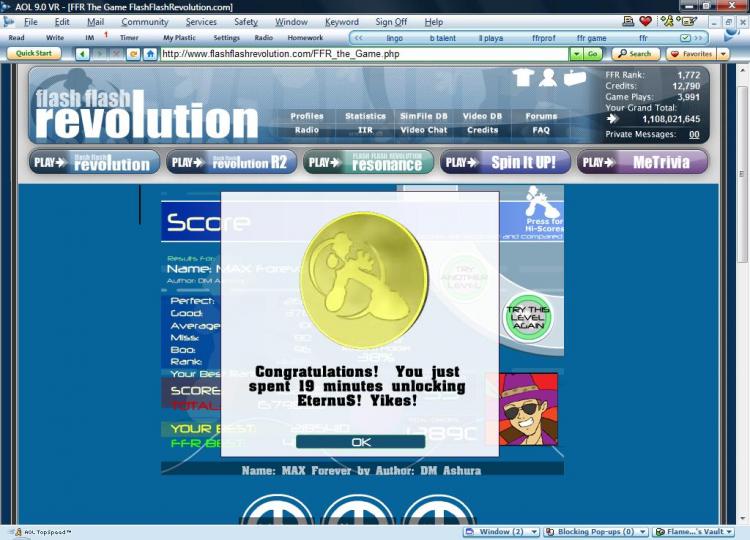Open the File menu

31,22
